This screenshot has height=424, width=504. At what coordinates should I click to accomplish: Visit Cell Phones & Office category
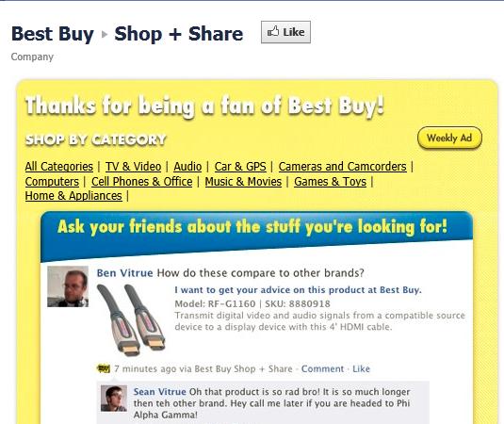(x=141, y=182)
